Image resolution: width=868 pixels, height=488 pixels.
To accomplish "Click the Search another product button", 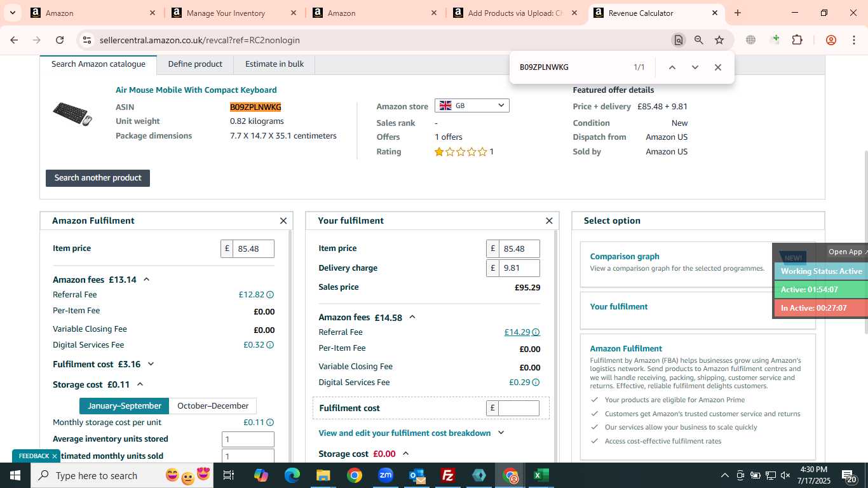I will [x=98, y=178].
